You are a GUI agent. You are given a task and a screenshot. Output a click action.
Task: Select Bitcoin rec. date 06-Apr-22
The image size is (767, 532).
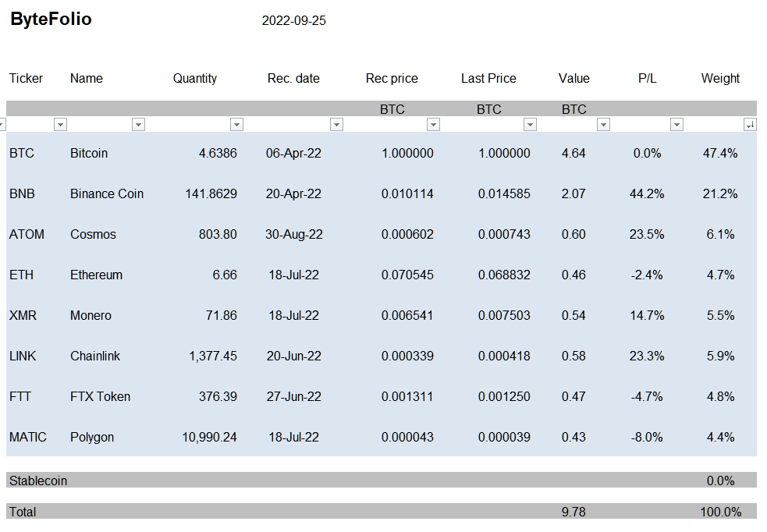tap(293, 153)
